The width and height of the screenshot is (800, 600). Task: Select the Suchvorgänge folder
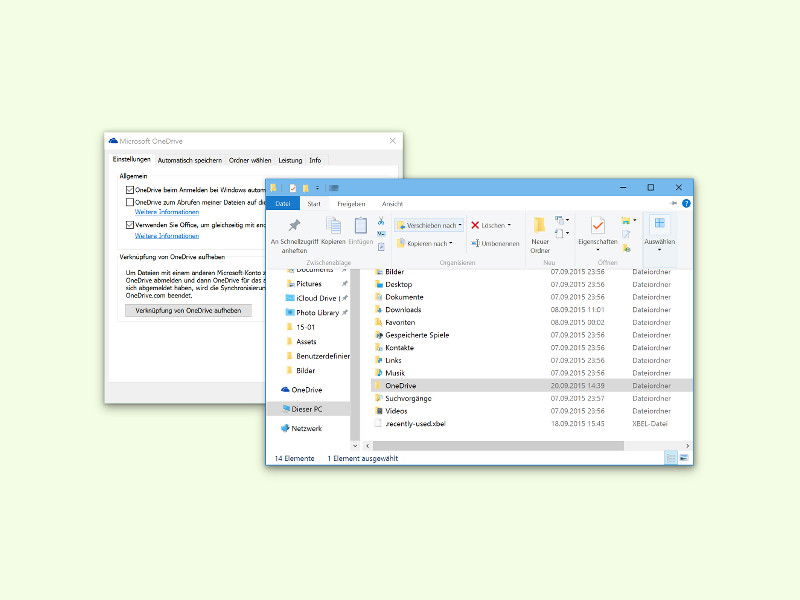coord(532,398)
